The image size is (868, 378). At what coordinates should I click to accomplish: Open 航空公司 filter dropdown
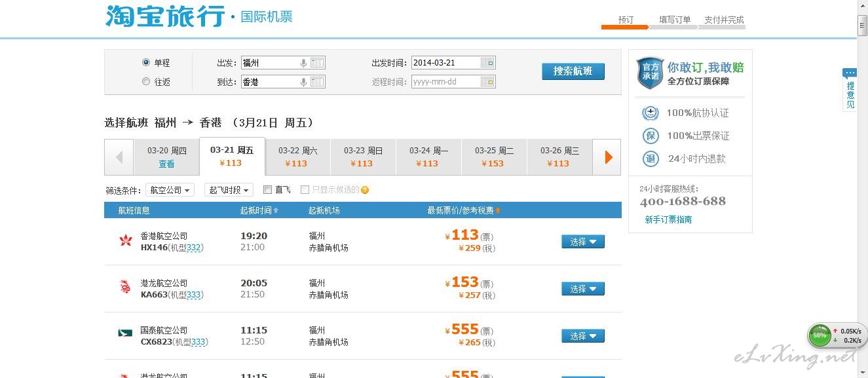click(x=170, y=190)
